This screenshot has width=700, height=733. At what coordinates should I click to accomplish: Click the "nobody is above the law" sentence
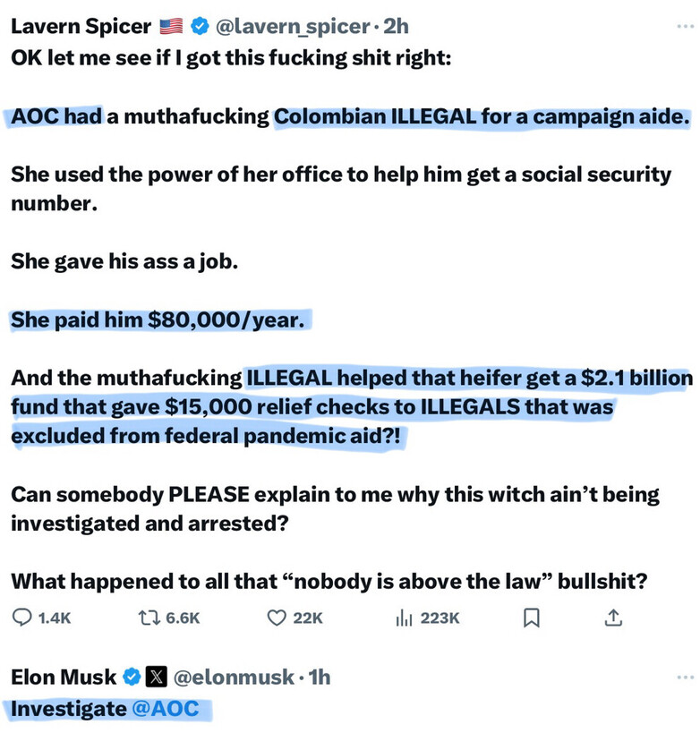(x=328, y=580)
